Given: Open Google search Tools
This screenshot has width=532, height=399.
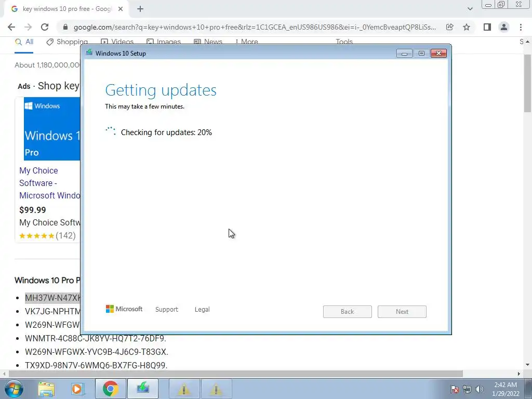Looking at the screenshot, I should click(344, 42).
